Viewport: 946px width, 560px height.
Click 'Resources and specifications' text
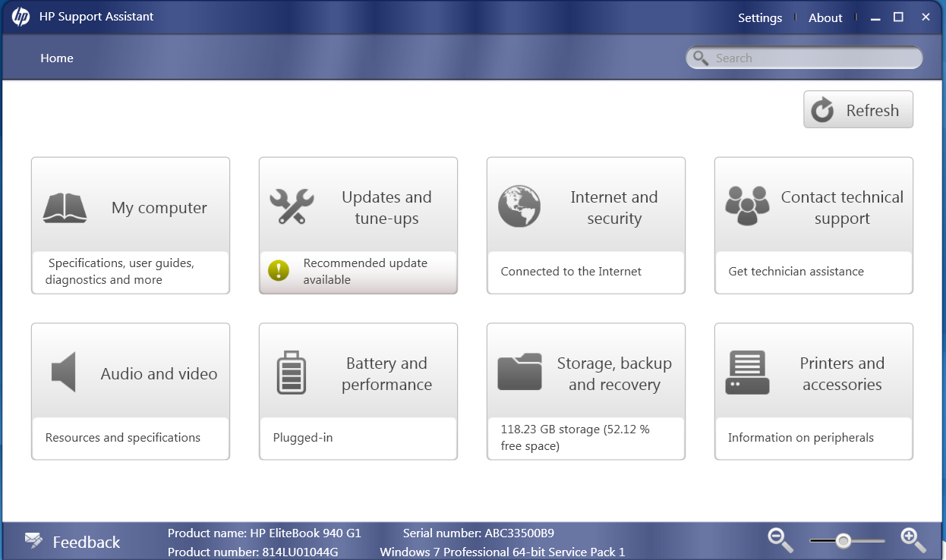click(x=123, y=438)
